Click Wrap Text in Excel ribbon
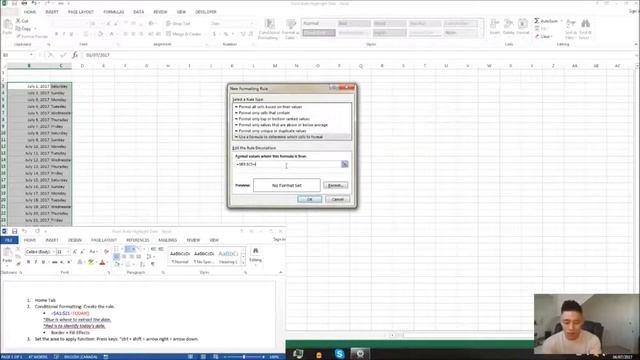The height and width of the screenshot is (360, 640). tap(178, 24)
